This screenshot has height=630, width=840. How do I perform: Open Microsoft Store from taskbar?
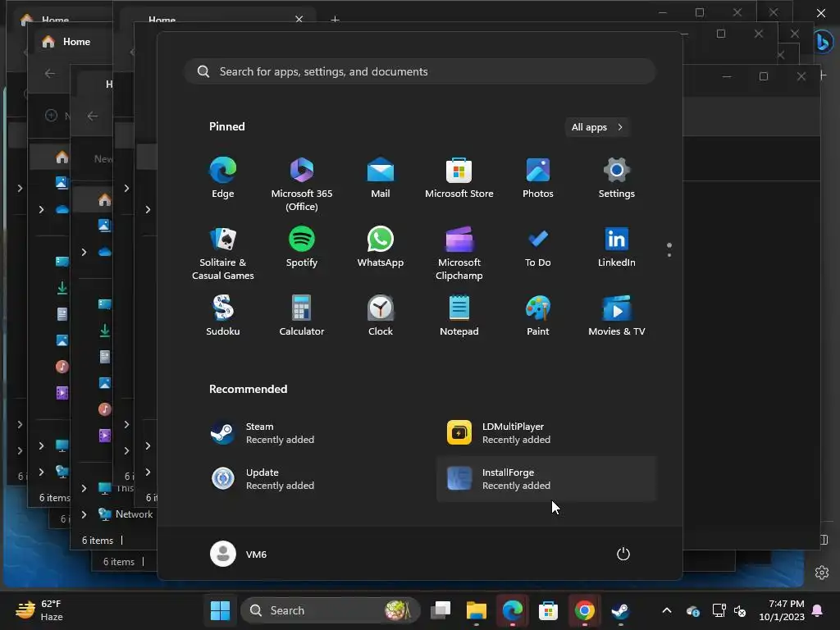click(x=548, y=610)
